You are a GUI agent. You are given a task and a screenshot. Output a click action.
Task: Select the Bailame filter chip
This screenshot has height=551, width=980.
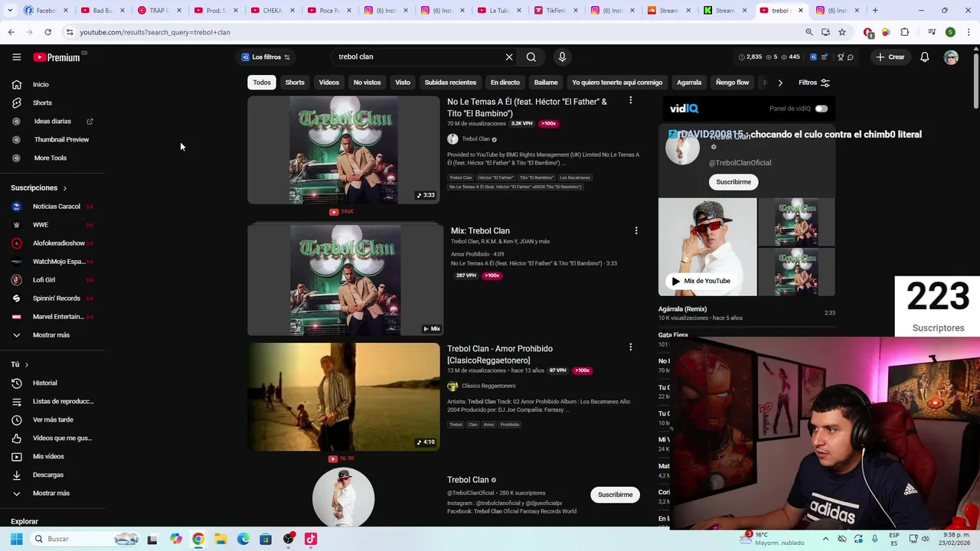546,83
